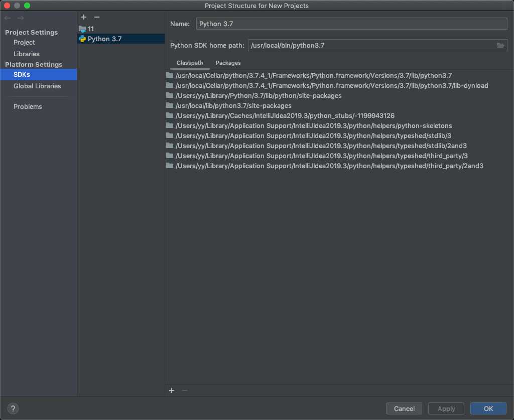The image size is (514, 420).
Task: Open help with question mark button
Action: pos(13,408)
